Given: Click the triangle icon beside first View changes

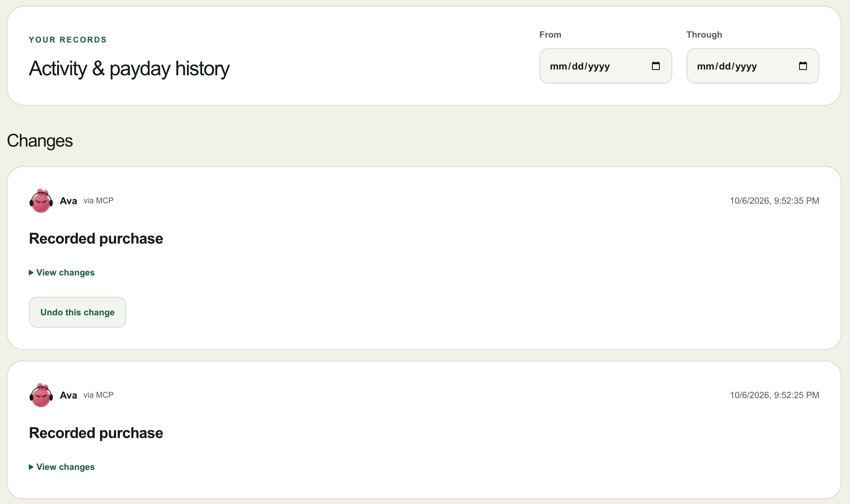Looking at the screenshot, I should click(31, 272).
